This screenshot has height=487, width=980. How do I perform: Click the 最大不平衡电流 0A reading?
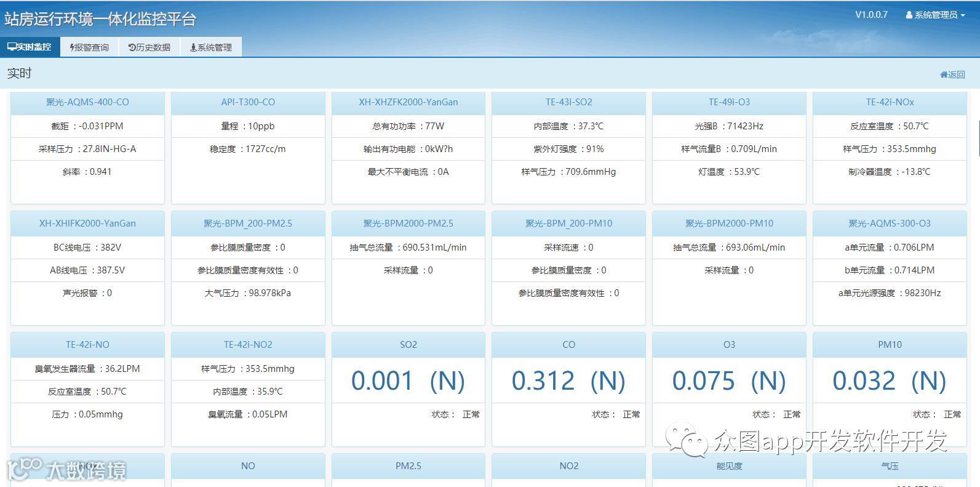pyautogui.click(x=408, y=172)
